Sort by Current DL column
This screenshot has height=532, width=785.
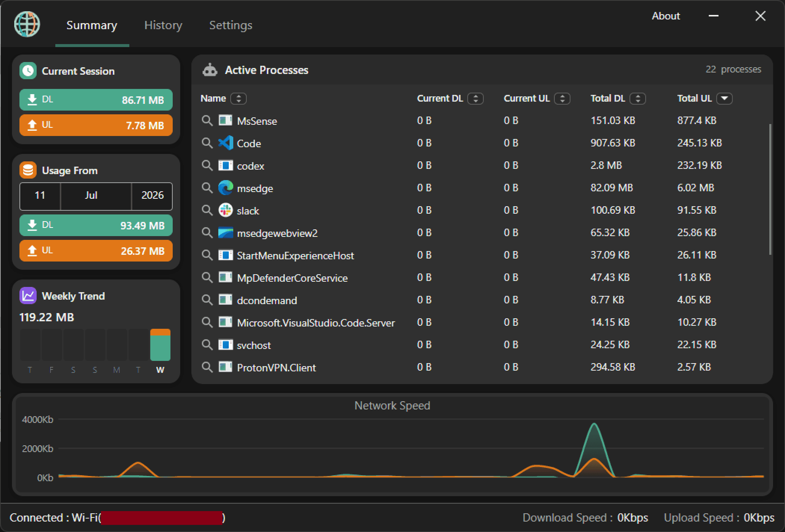(475, 99)
